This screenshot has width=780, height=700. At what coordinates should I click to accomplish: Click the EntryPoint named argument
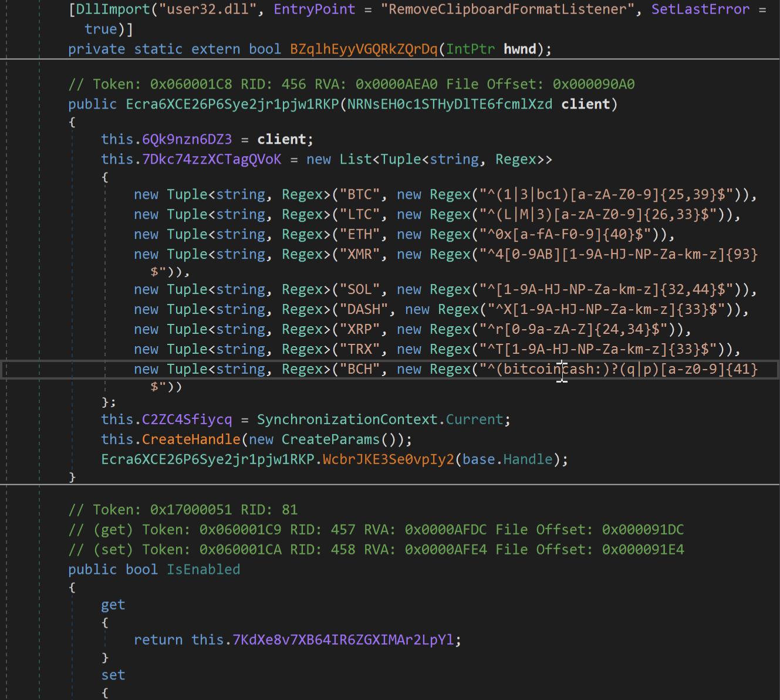[315, 9]
